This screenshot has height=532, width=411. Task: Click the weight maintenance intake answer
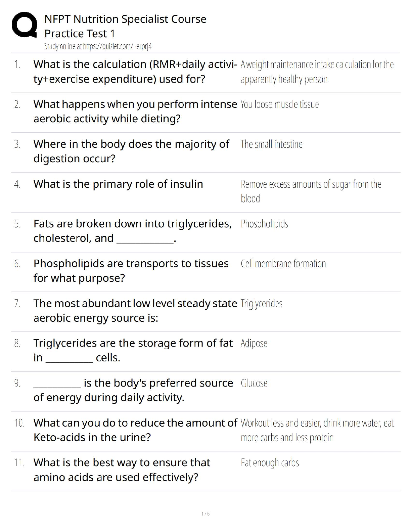click(317, 72)
